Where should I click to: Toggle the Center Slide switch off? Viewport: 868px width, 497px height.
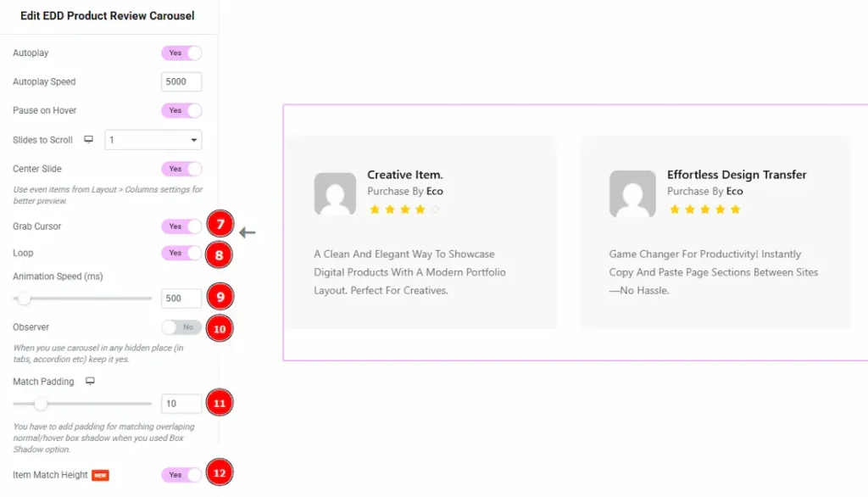point(181,169)
